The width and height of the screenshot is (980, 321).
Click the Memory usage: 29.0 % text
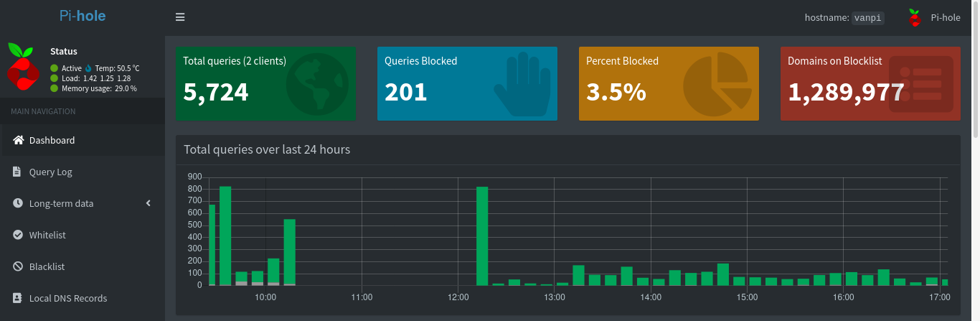99,88
